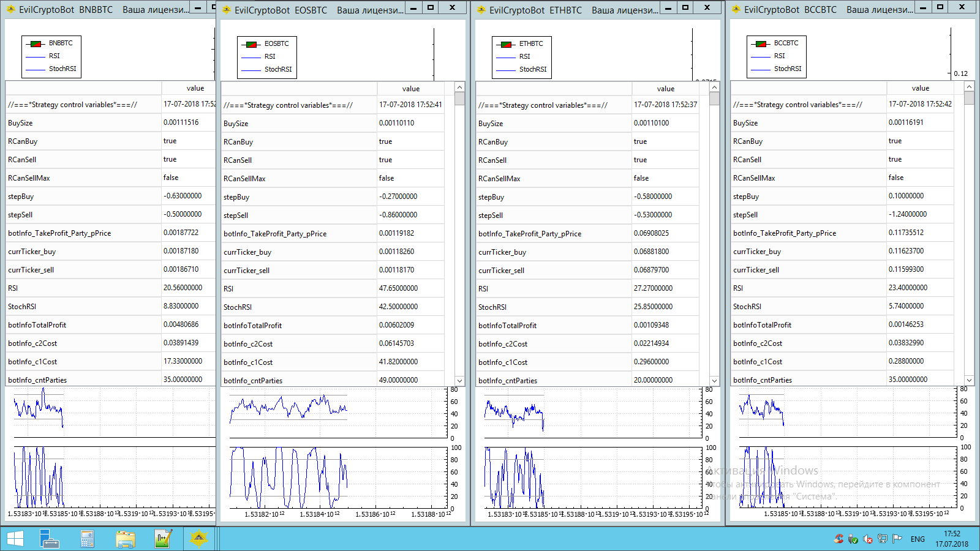The image size is (980, 551).
Task: Click the up arrow of the BCCBTC table scrollbar
Action: [969, 86]
